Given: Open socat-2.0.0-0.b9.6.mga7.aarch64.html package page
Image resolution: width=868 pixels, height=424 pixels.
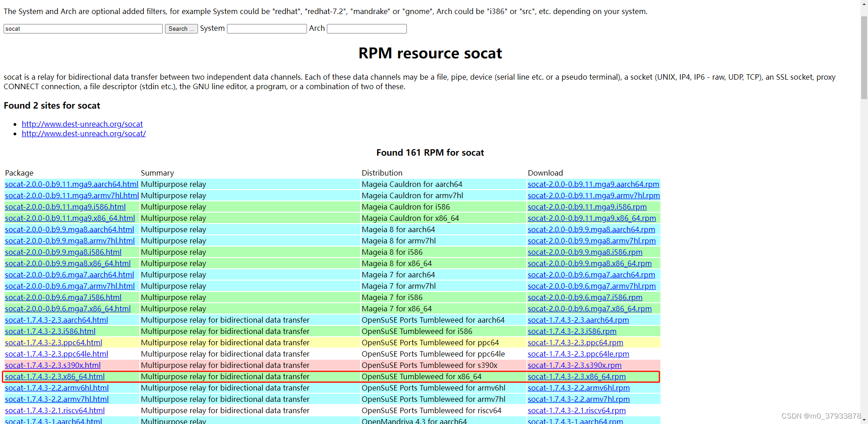Looking at the screenshot, I should 69,275.
